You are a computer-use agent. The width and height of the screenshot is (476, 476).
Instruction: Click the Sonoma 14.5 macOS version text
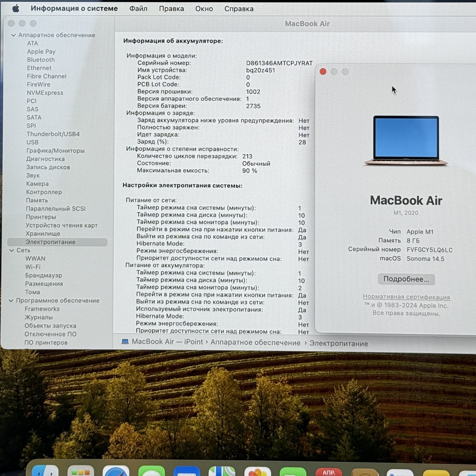point(425,259)
